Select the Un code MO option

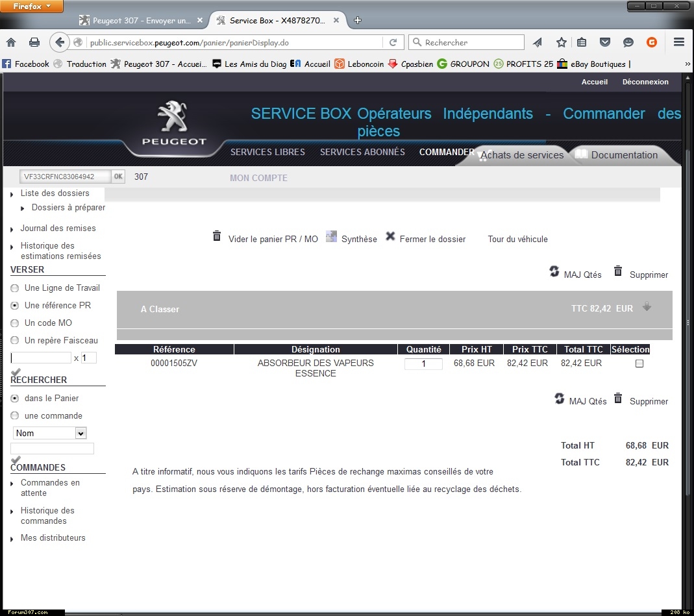pyautogui.click(x=15, y=323)
